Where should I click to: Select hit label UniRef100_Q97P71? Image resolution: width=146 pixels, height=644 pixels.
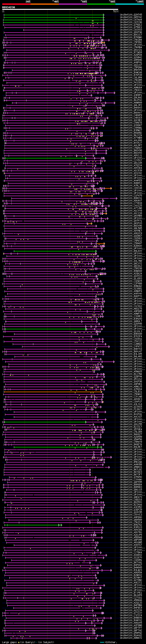click(x=131, y=221)
